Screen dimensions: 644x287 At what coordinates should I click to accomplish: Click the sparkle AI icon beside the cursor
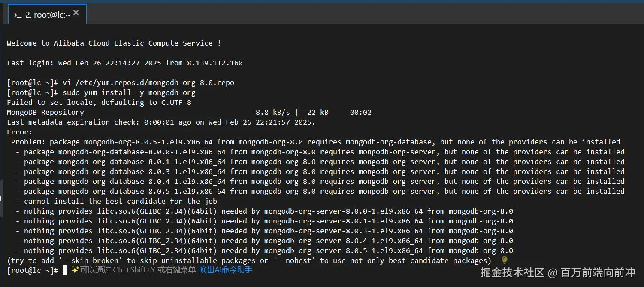[75, 270]
